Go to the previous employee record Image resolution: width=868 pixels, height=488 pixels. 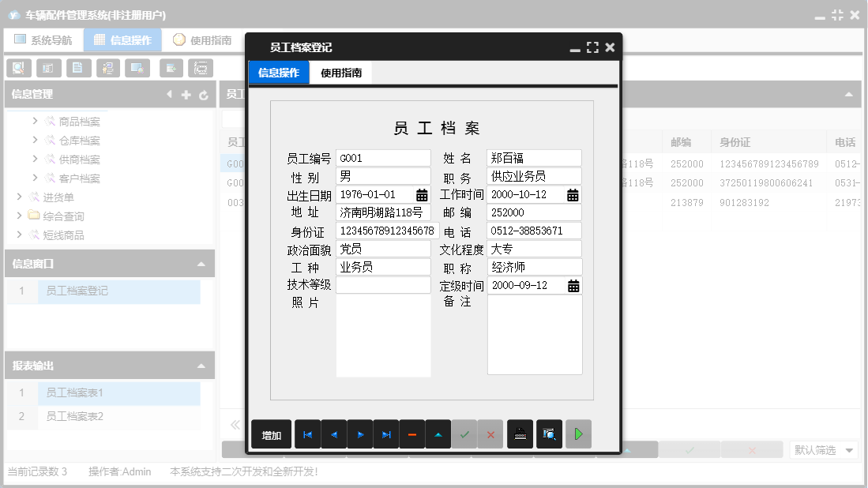[333, 434]
